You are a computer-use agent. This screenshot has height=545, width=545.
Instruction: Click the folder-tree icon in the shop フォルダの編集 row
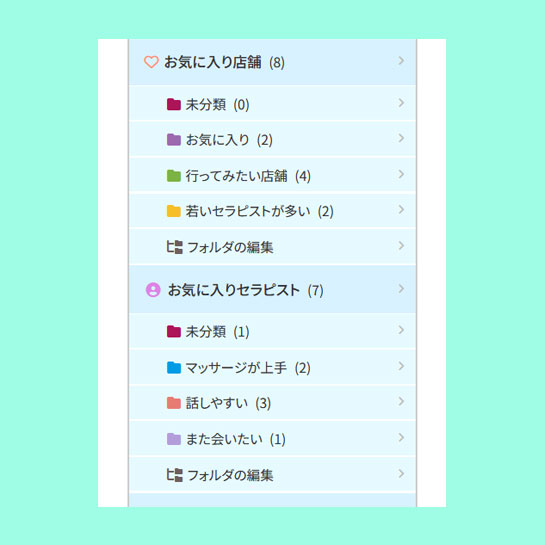click(x=174, y=247)
